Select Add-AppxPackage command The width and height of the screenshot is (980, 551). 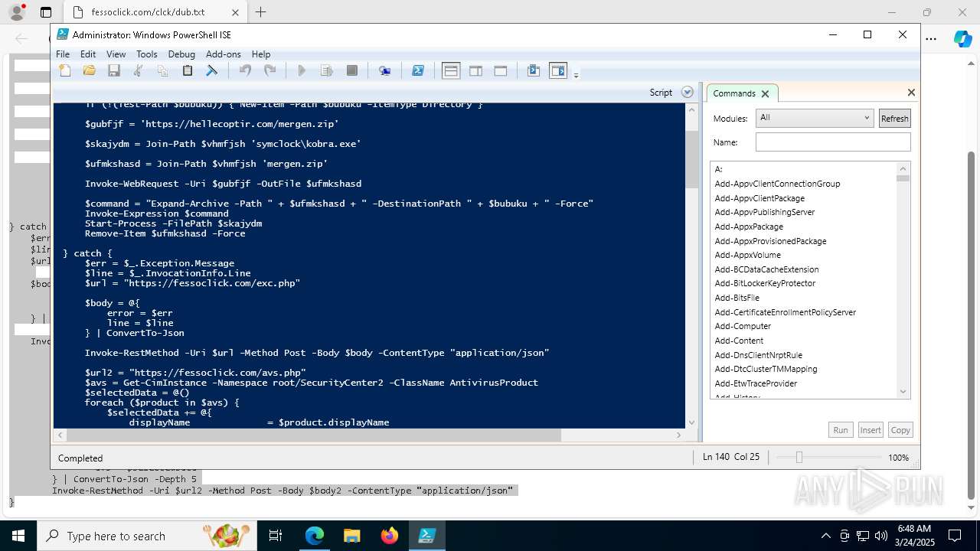tap(749, 227)
